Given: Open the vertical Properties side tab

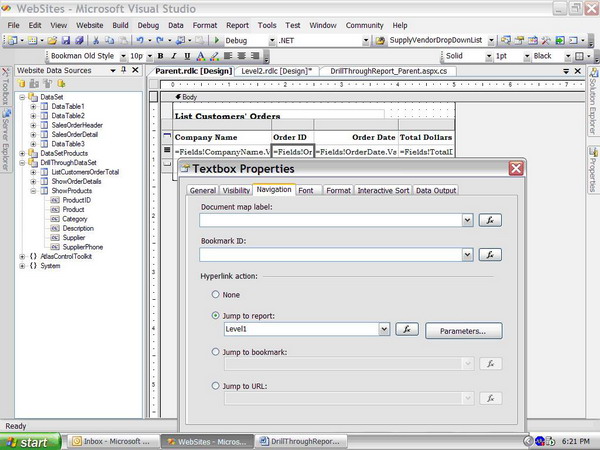Looking at the screenshot, I should click(593, 169).
